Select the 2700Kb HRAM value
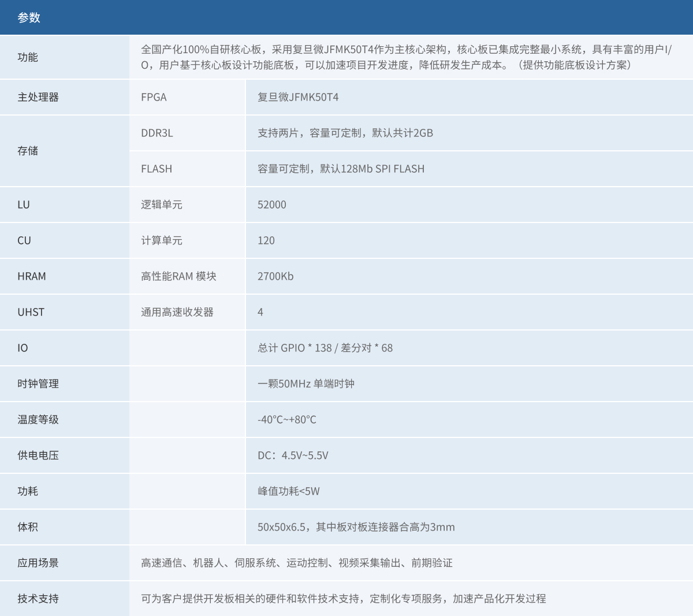Viewport: 693px width, 616px height. point(275,276)
